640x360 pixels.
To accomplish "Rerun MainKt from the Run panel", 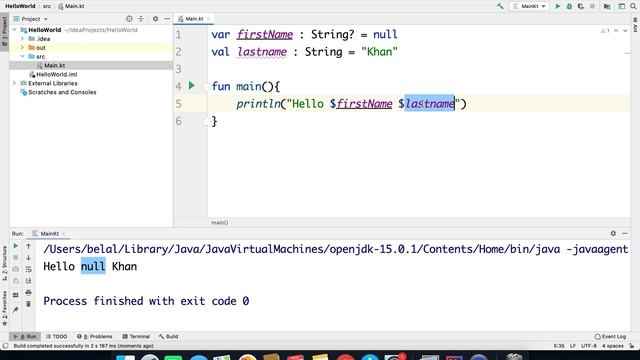I will click(16, 246).
